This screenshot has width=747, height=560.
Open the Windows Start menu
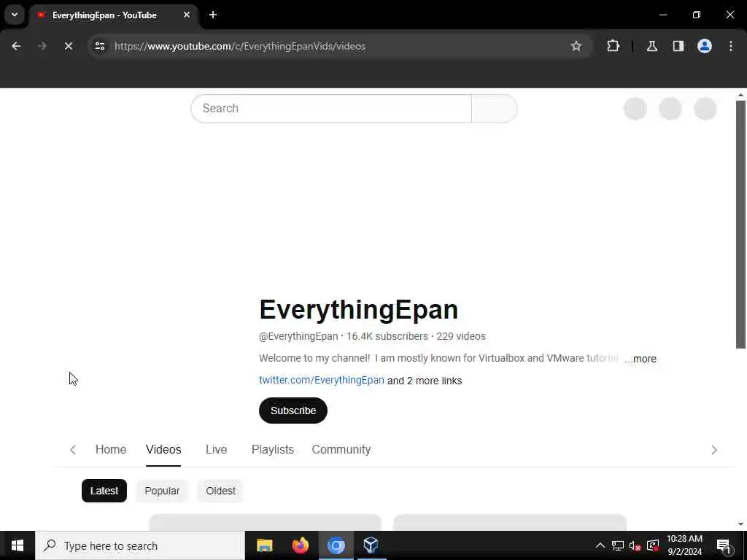18,545
